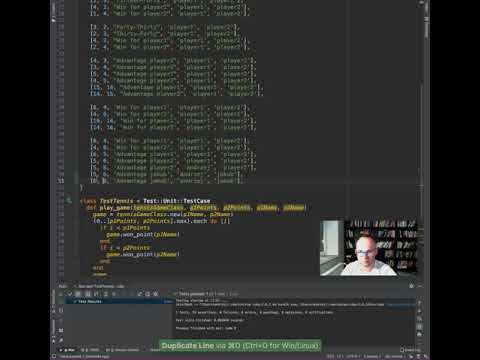
Task: Click sort by duration icon in test toolbar
Action: [x=96, y=294]
